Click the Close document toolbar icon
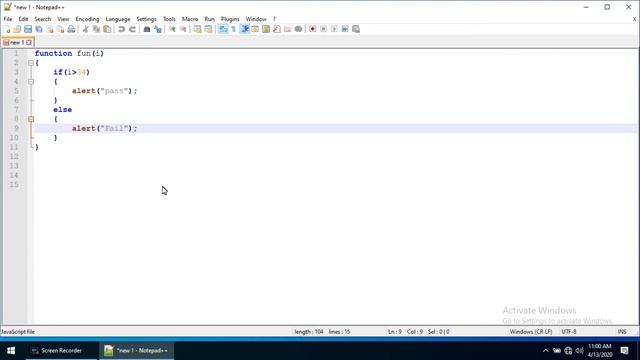 tap(50, 29)
